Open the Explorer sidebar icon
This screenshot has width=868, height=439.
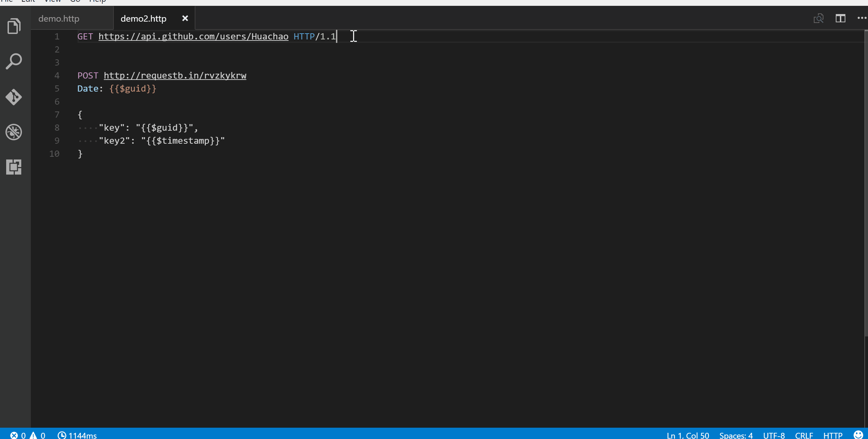coord(13,26)
